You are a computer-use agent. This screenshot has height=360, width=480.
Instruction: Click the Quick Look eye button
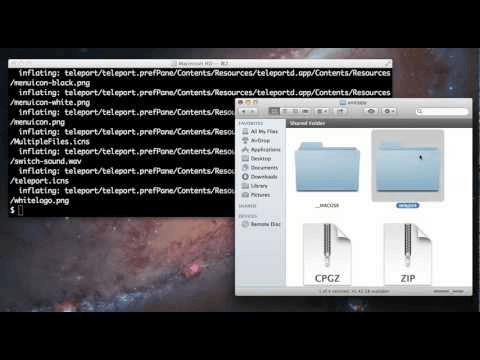pos(371,111)
